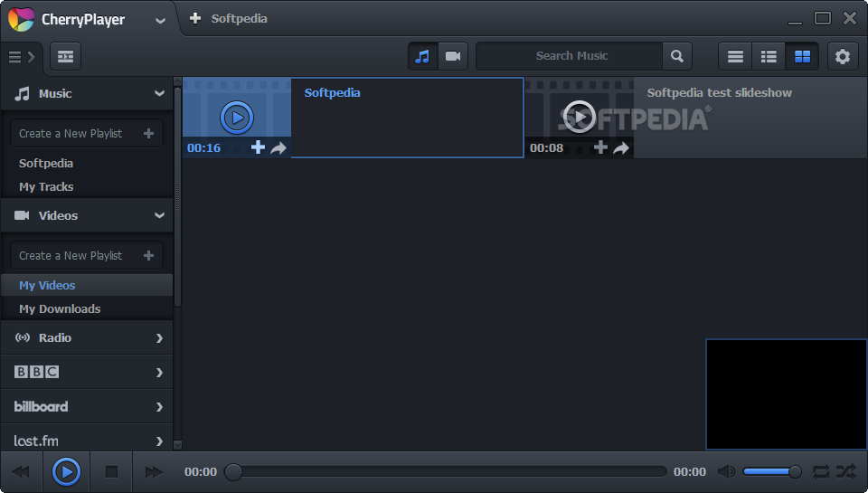Select the tile grid view
868x493 pixels.
802,56
